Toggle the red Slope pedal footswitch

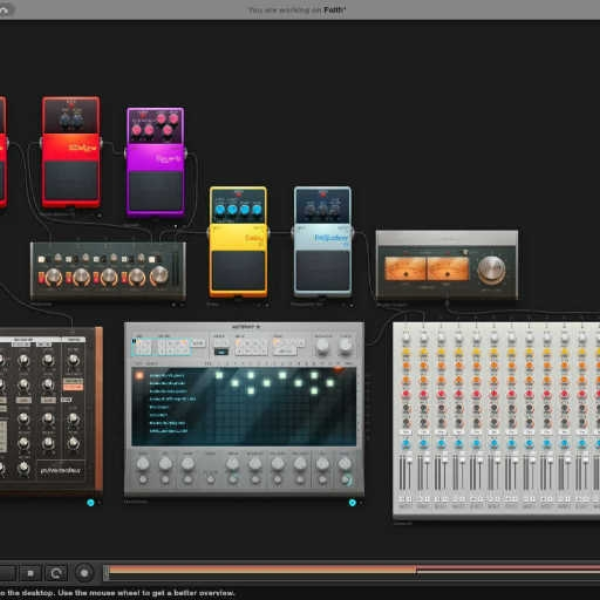pyautogui.click(x=71, y=180)
